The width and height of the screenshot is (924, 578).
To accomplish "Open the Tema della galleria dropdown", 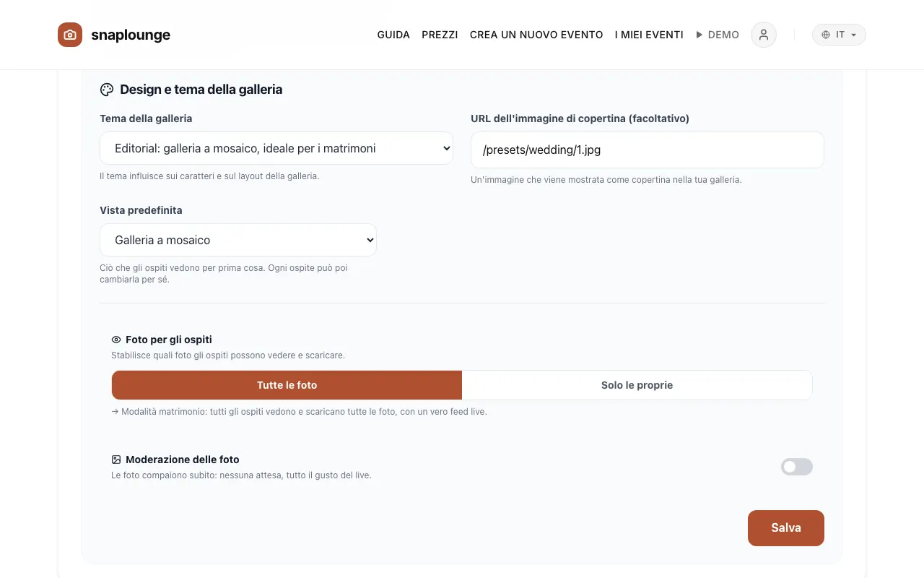I will click(x=276, y=148).
